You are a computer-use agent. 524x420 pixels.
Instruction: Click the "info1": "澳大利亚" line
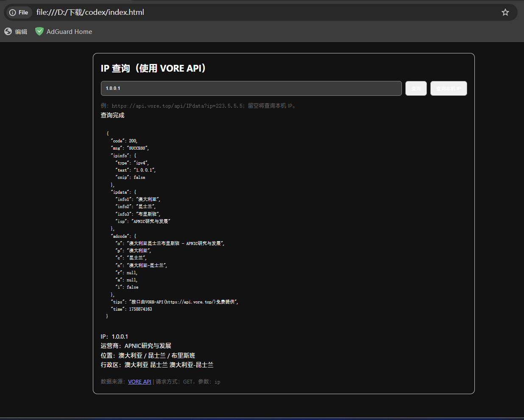pos(138,199)
